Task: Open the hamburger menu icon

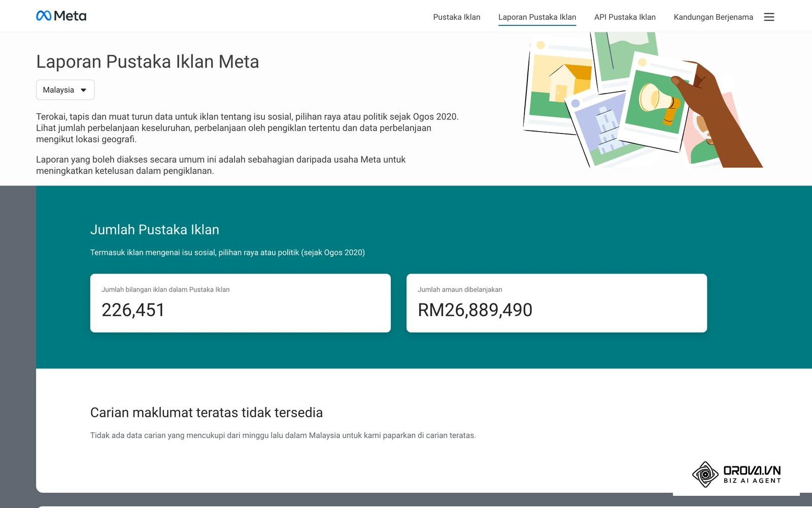Action: tap(769, 17)
